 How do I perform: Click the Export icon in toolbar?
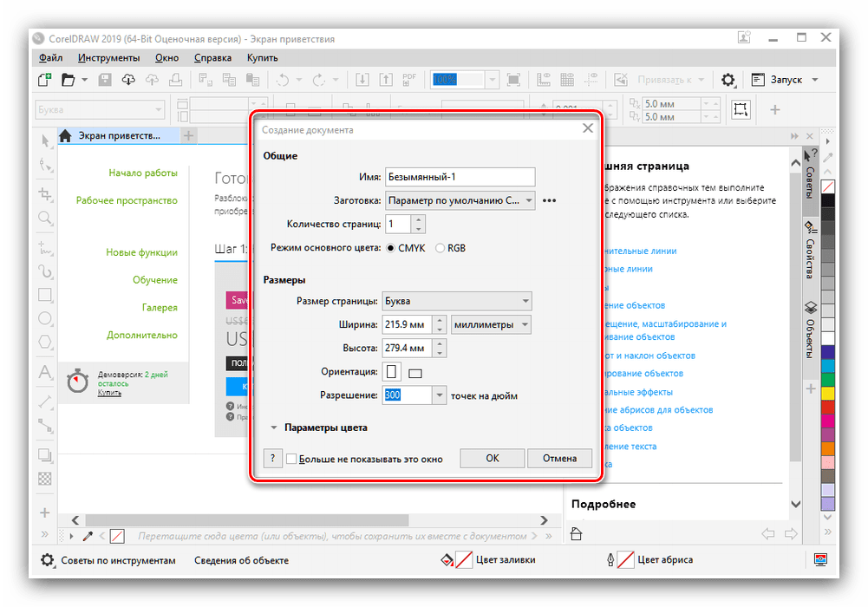click(x=386, y=80)
